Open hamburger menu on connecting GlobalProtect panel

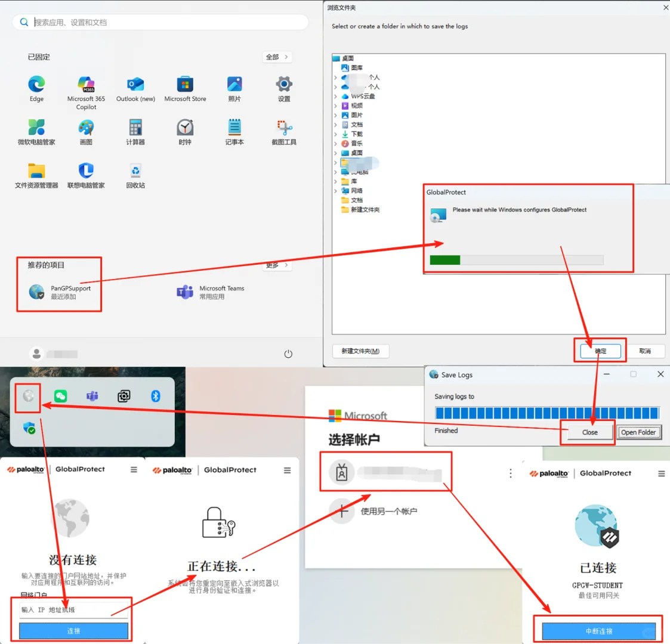(x=287, y=470)
